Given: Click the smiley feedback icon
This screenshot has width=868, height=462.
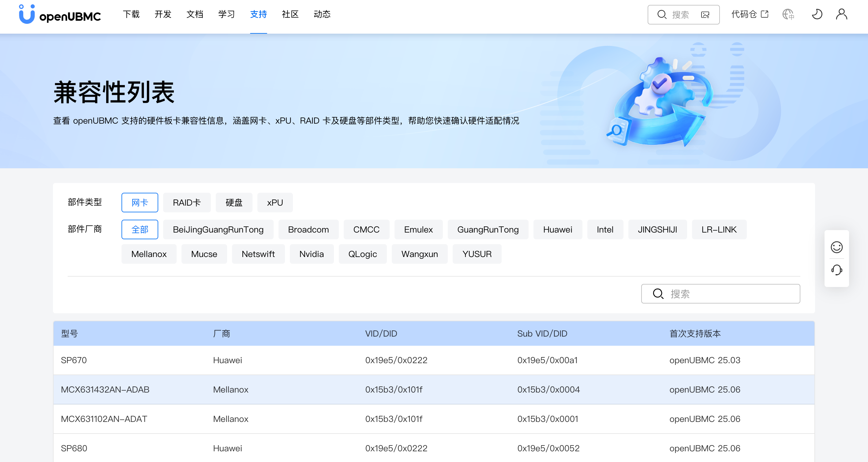Looking at the screenshot, I should pyautogui.click(x=836, y=247).
